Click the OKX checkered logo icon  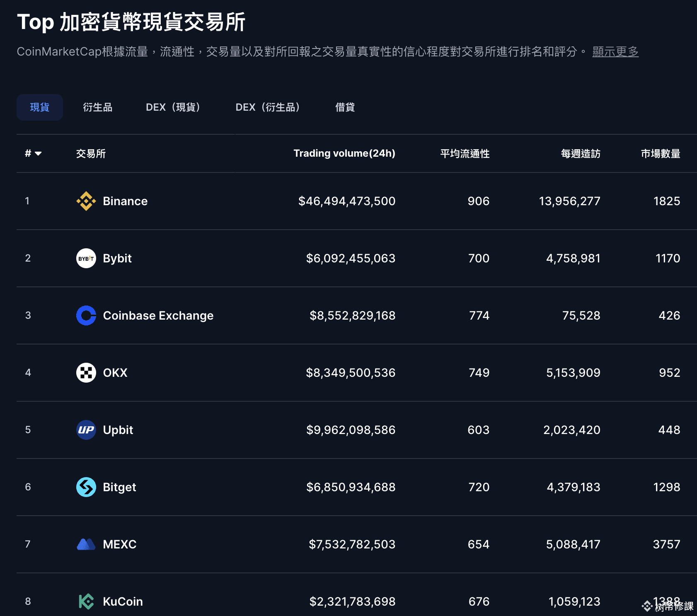tap(86, 373)
